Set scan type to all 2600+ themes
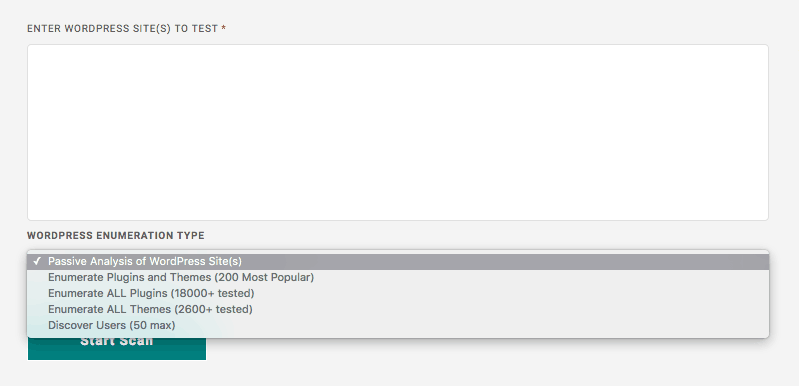This screenshot has height=386, width=799. [x=397, y=309]
